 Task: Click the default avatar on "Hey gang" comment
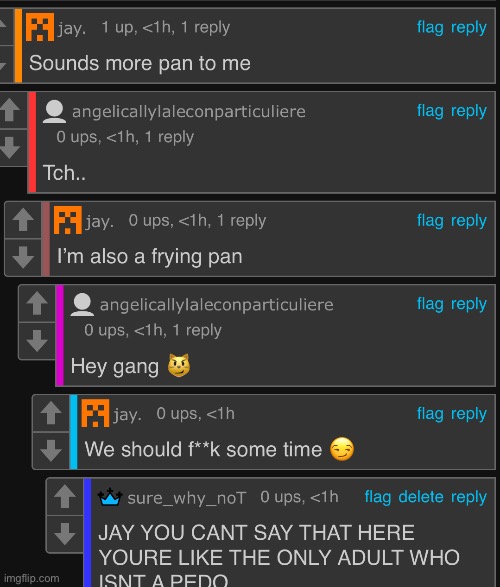(x=82, y=305)
